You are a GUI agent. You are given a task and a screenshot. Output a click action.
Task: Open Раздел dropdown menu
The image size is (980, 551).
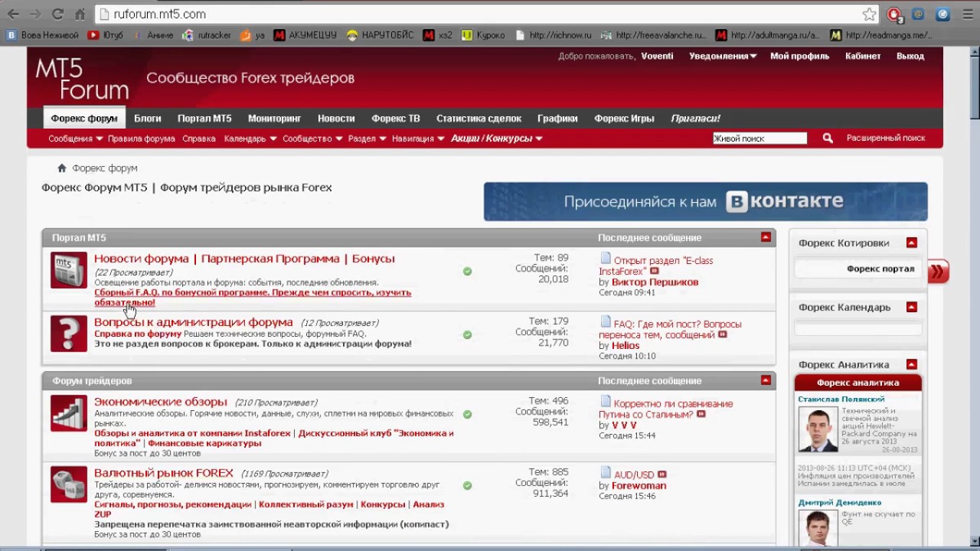[367, 139]
